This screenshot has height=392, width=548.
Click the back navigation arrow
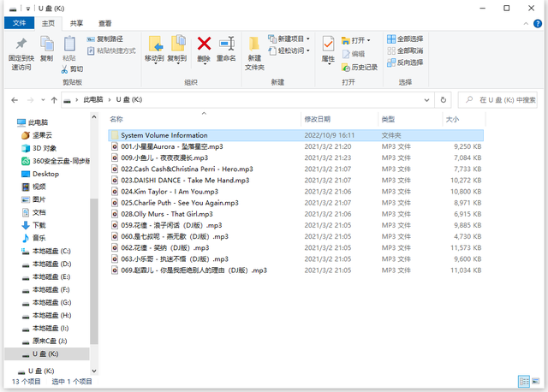point(15,100)
